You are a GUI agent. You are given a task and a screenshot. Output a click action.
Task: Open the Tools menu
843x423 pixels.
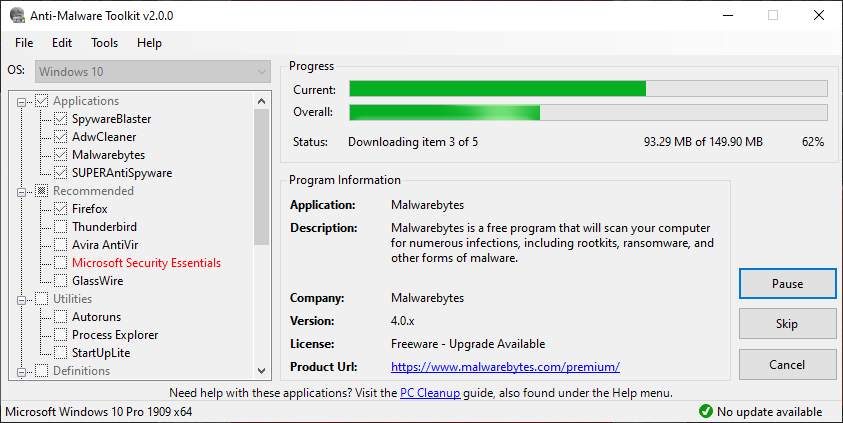click(104, 43)
